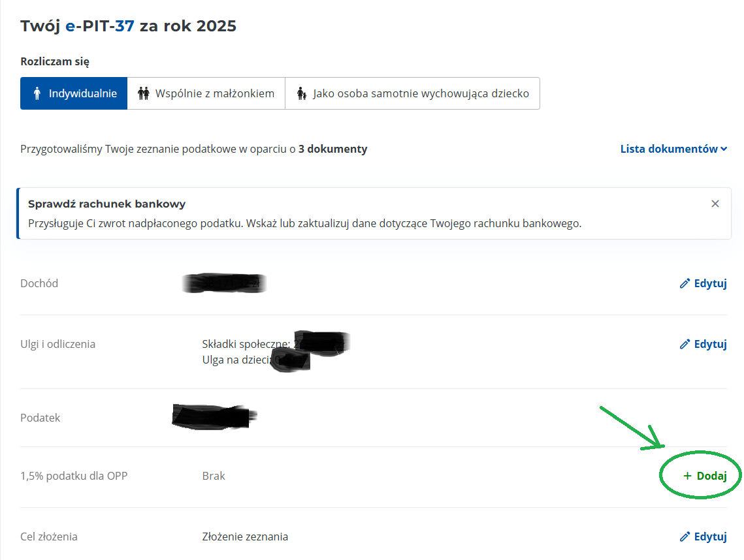Image resolution: width=744 pixels, height=560 pixels.
Task: Click the pencil icon in Ulgi i odliczenia row
Action: coord(685,344)
